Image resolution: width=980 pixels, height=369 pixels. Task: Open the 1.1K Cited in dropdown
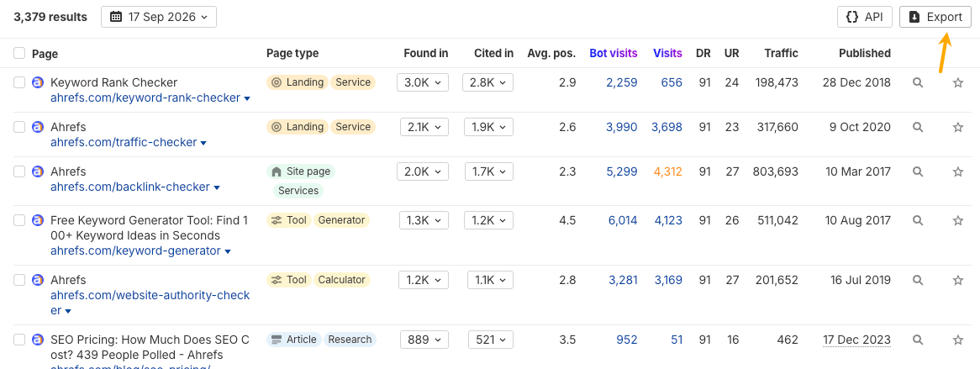[x=491, y=280]
